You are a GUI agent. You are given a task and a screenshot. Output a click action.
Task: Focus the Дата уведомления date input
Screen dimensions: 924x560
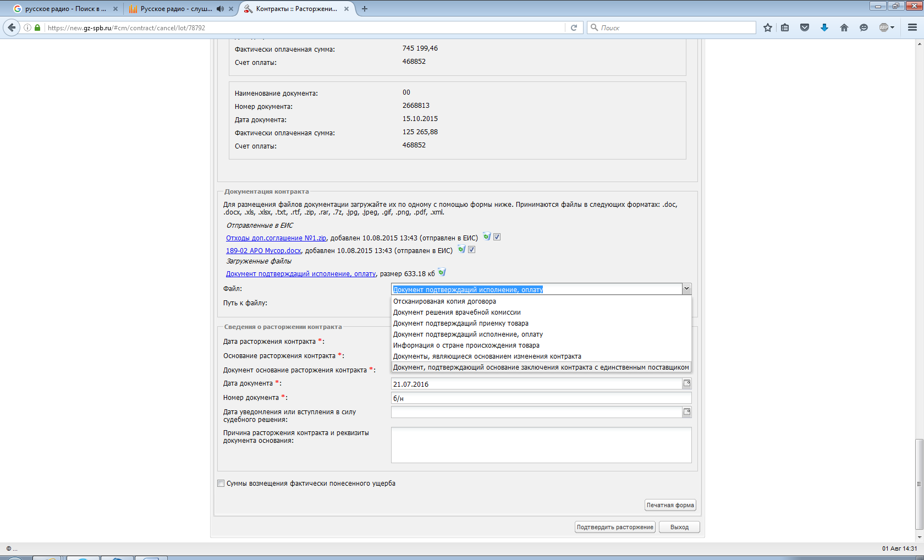[x=537, y=413]
